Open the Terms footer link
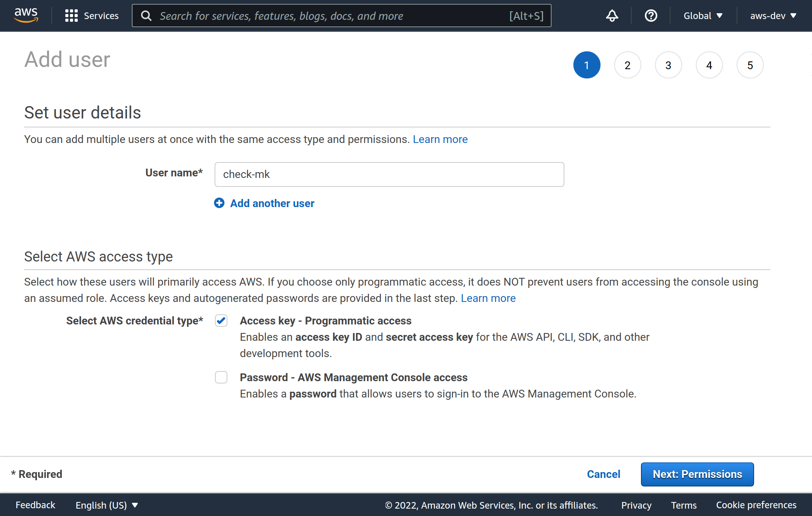 point(683,505)
